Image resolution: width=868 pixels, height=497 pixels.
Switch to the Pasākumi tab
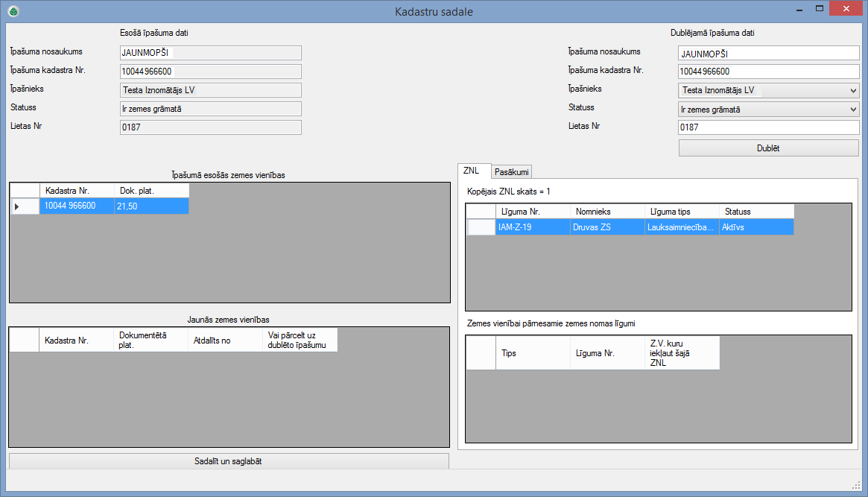pyautogui.click(x=511, y=172)
